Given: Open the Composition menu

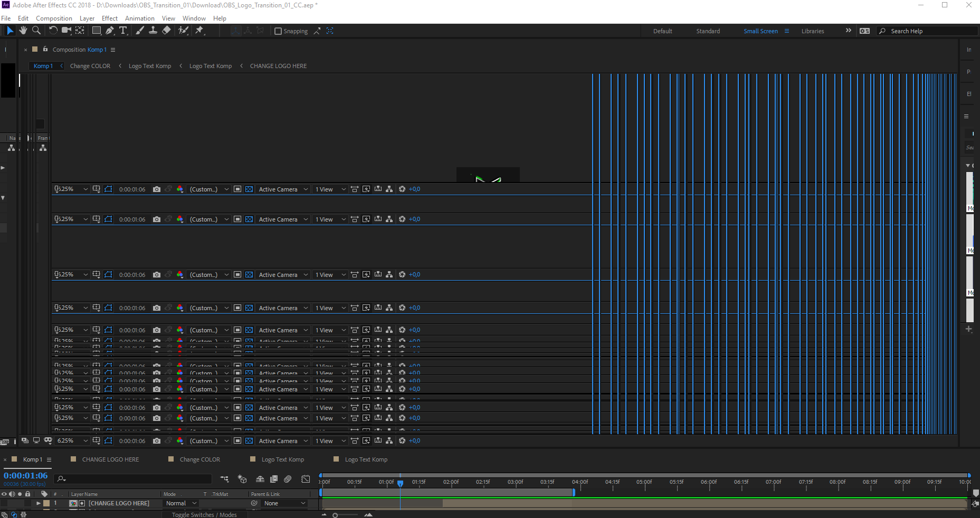Looking at the screenshot, I should point(54,18).
